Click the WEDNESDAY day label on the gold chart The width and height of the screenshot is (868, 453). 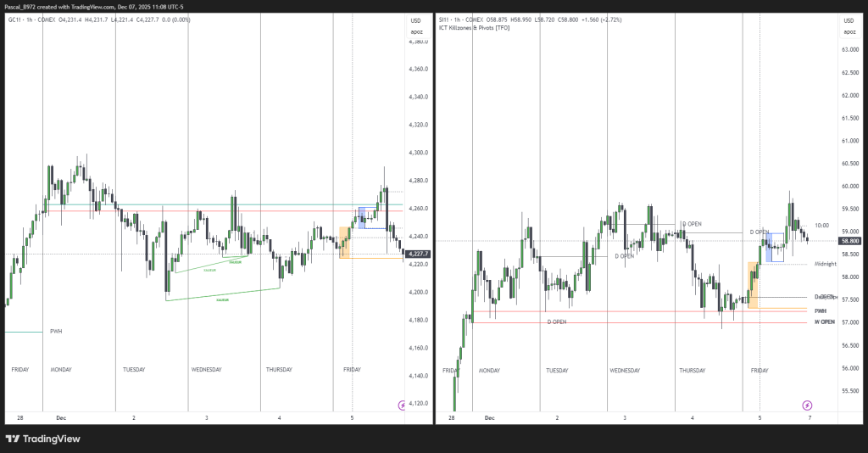point(206,370)
